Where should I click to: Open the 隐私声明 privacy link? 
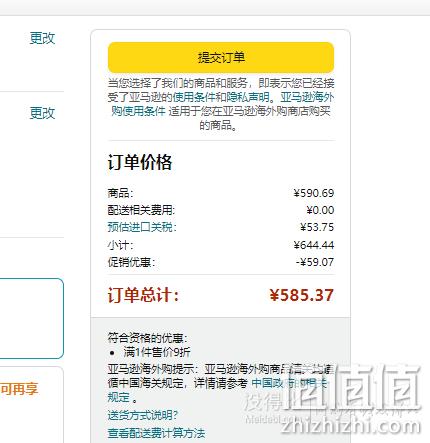pyautogui.click(x=248, y=97)
